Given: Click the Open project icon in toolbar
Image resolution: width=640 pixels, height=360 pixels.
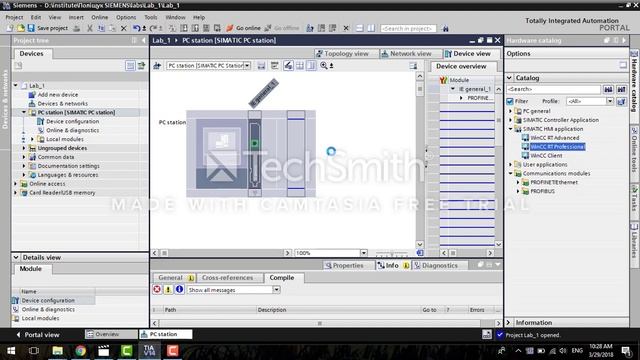Looking at the screenshot, I should click(20, 28).
